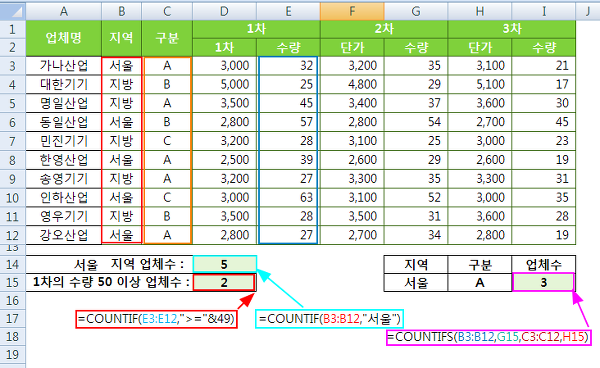Select column E header

click(x=288, y=11)
